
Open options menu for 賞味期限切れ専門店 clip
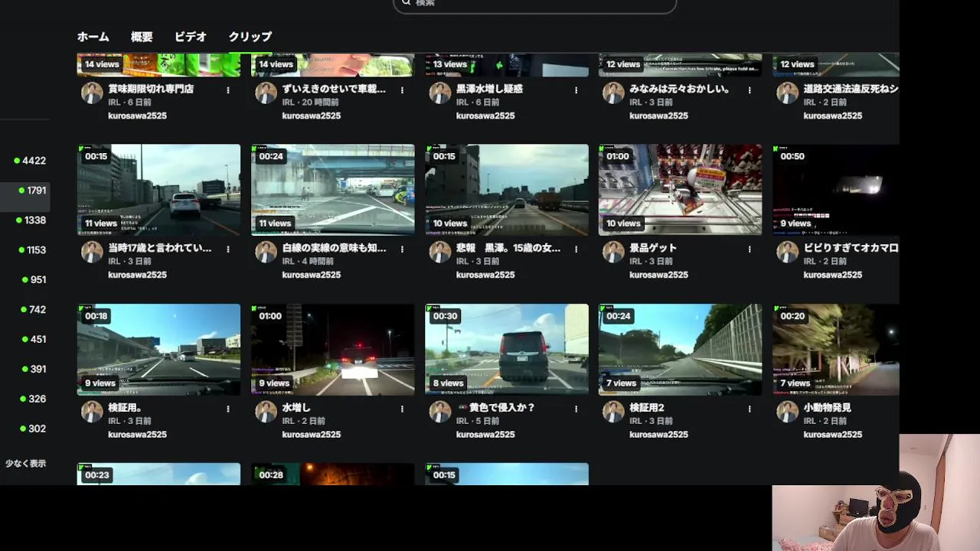pyautogui.click(x=228, y=90)
